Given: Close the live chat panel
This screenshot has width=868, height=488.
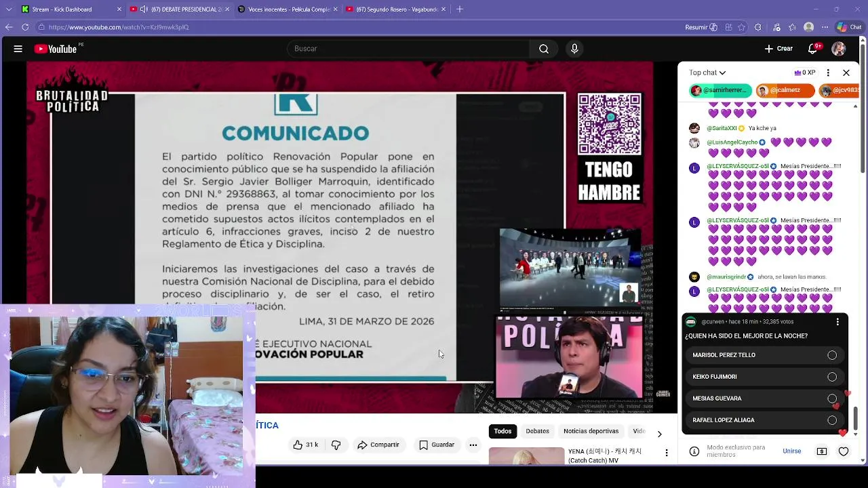Looking at the screenshot, I should click(x=846, y=73).
